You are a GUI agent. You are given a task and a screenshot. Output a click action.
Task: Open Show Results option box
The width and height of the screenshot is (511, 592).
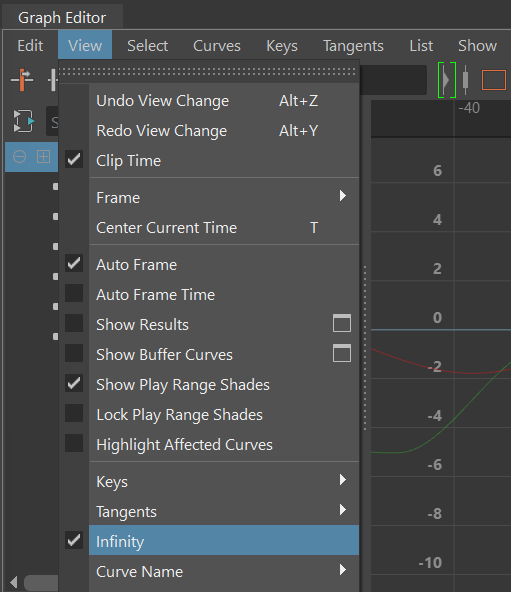(342, 323)
